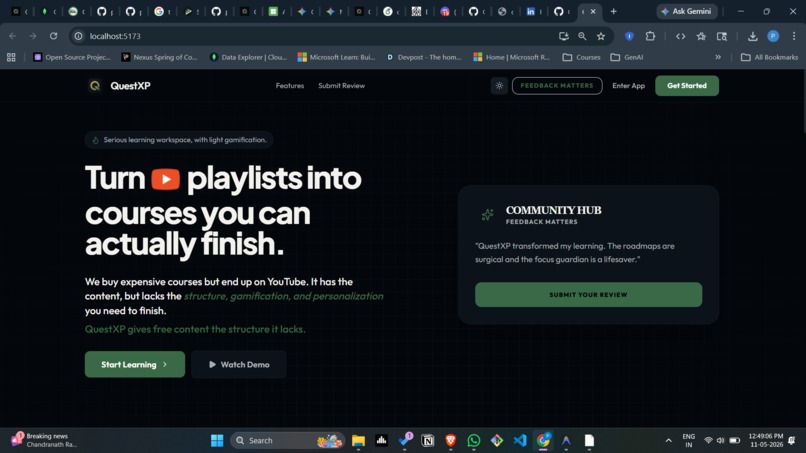Show hidden system tray icons
The image size is (806, 453).
point(668,441)
